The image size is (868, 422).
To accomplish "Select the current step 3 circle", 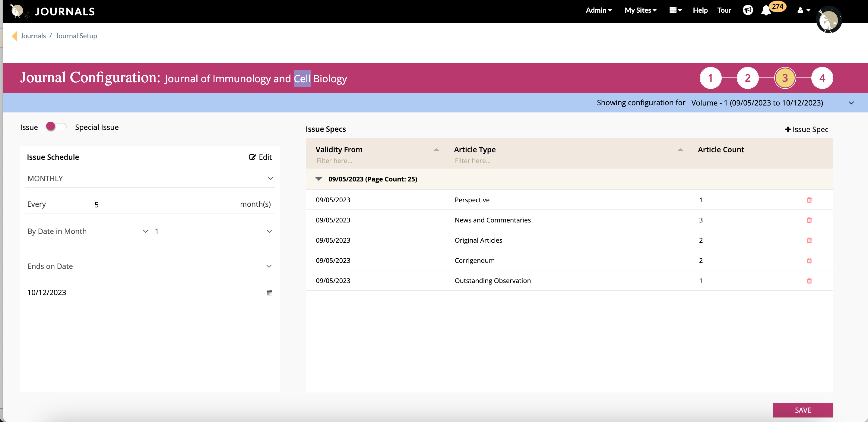I will coord(785,78).
